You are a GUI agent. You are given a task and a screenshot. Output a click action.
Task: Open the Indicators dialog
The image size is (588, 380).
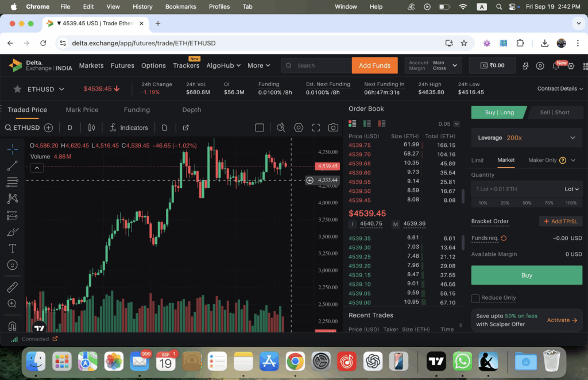pyautogui.click(x=129, y=128)
